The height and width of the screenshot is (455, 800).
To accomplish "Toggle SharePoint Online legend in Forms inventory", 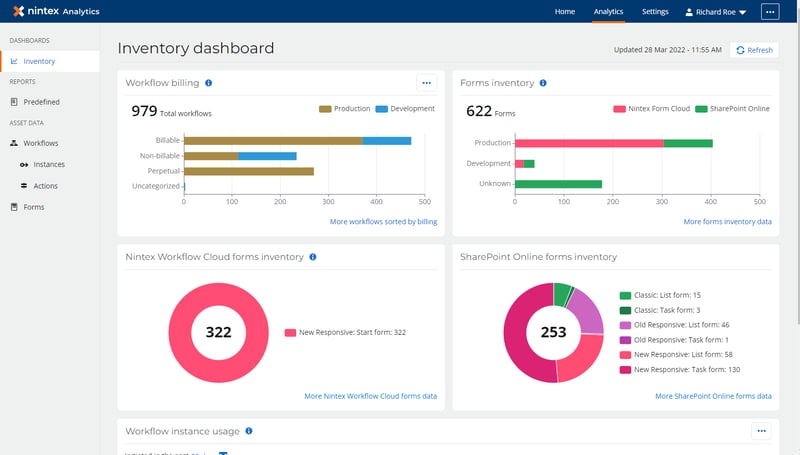I will [732, 108].
